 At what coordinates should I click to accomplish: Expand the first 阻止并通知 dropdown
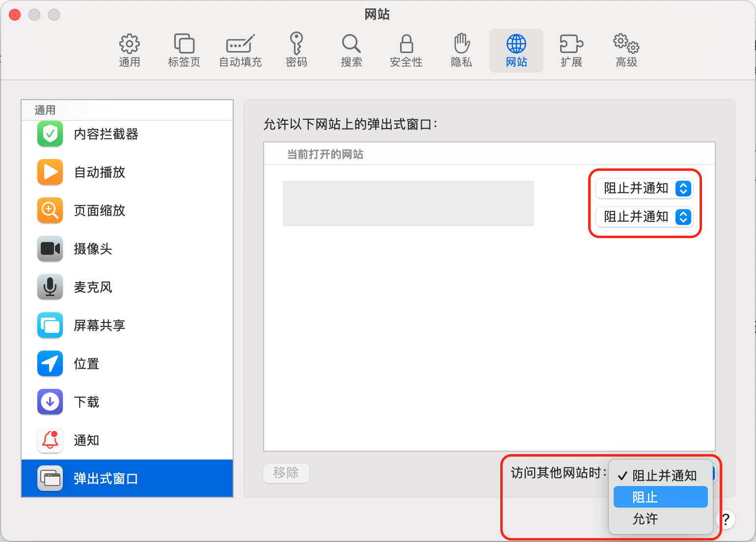pyautogui.click(x=644, y=189)
